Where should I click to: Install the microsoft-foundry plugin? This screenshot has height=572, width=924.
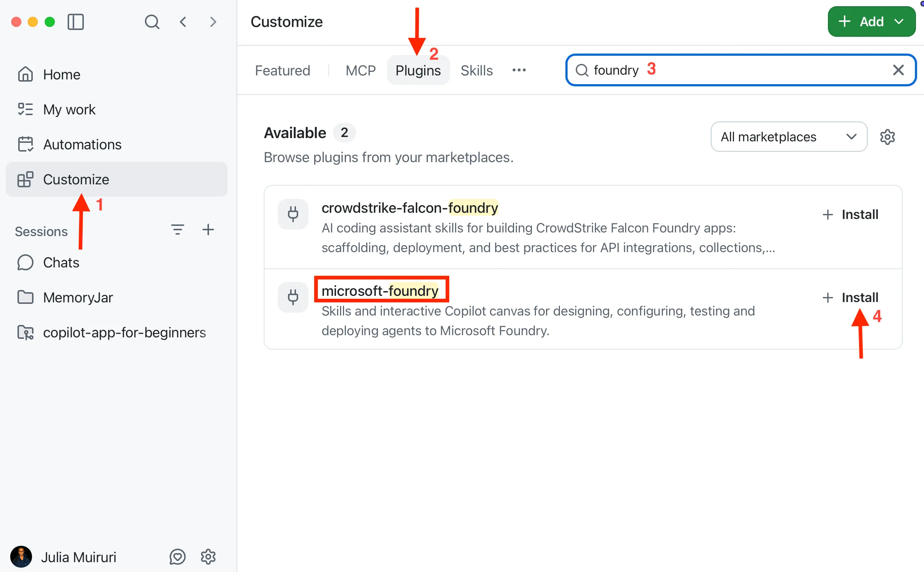click(x=850, y=298)
